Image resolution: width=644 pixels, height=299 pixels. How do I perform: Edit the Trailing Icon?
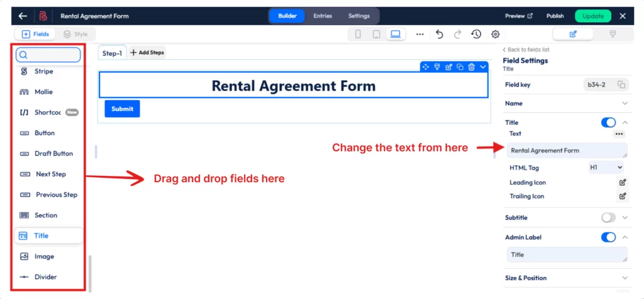[623, 196]
